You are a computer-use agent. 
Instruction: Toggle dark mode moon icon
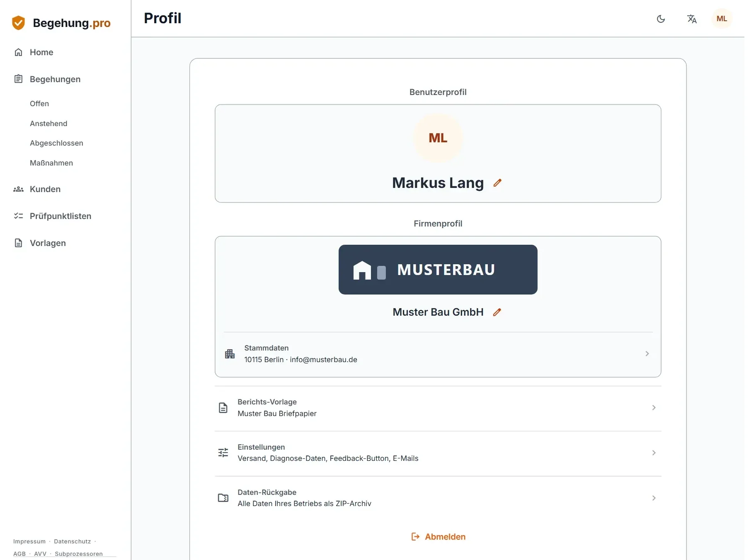(x=661, y=19)
